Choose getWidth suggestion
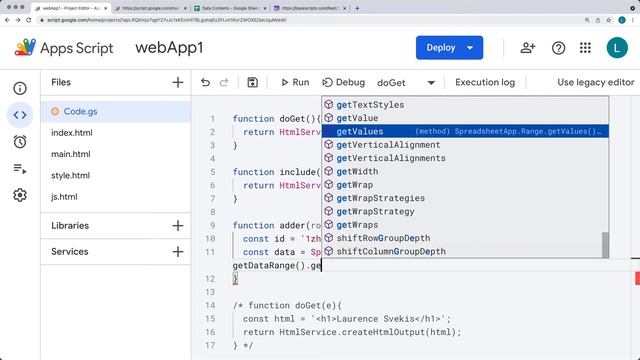Screen dimensions: 640x360 (x=465, y=171)
